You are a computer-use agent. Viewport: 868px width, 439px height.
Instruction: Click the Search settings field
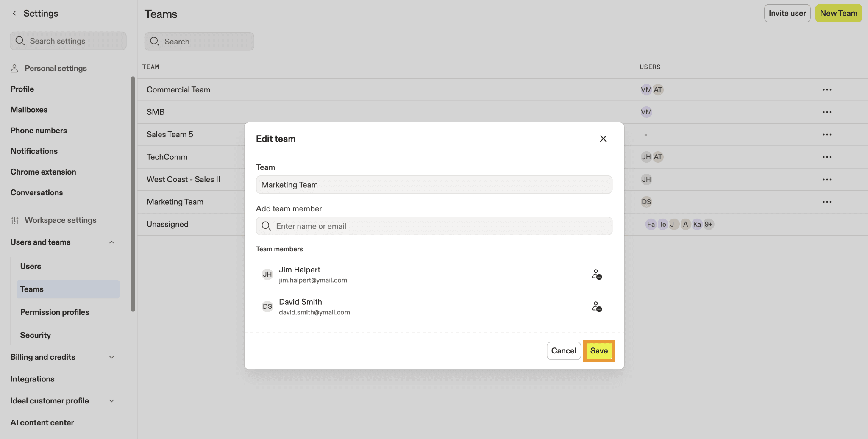68,41
